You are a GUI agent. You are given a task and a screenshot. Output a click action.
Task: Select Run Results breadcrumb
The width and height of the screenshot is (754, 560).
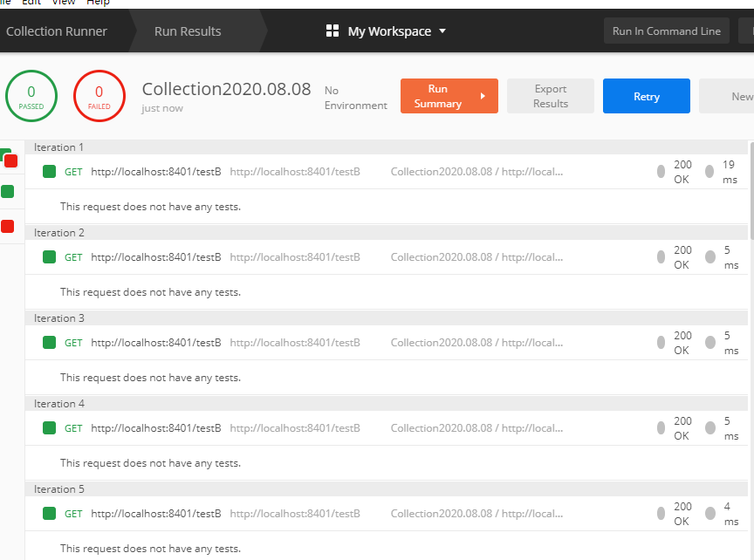(x=188, y=31)
